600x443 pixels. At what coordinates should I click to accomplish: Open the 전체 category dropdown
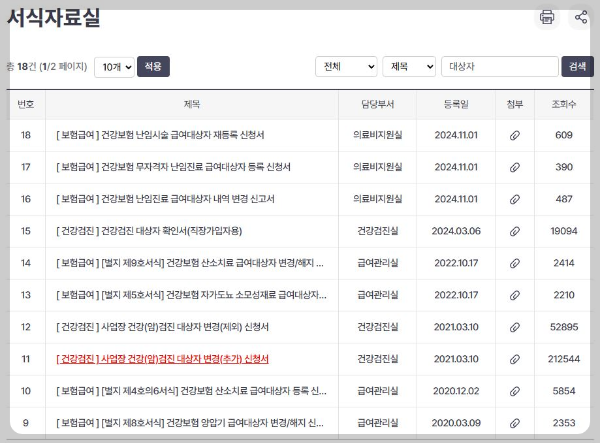(346, 67)
